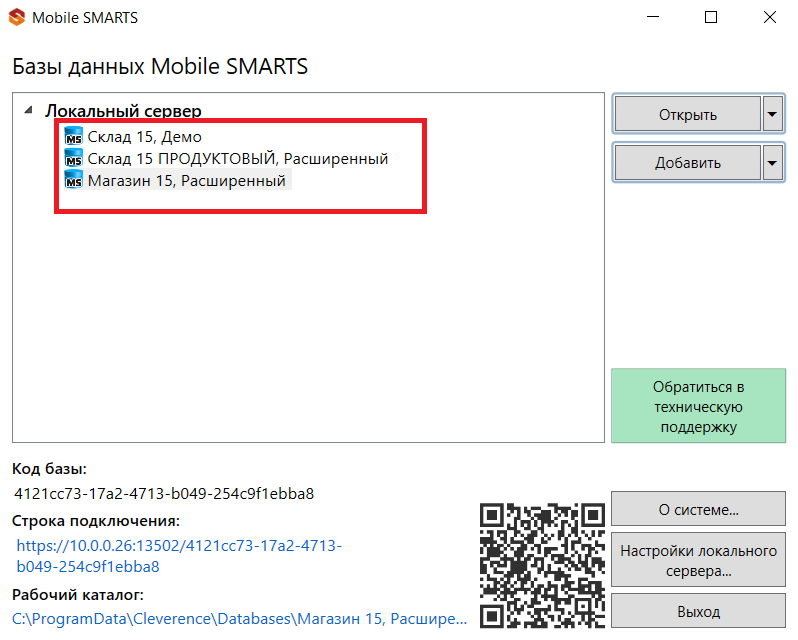Click the Добавить button

688,162
